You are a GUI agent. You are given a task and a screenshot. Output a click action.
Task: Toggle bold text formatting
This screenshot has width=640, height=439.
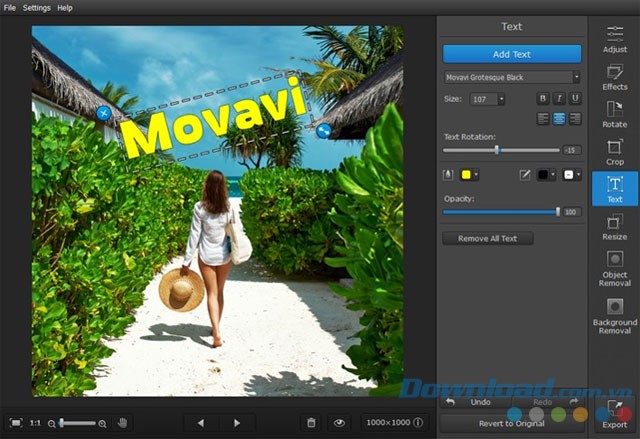[x=543, y=98]
